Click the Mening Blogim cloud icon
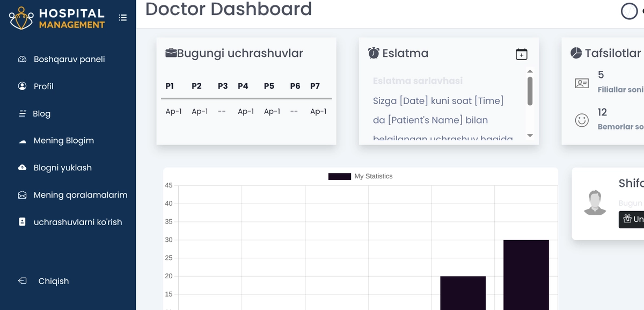 (x=23, y=141)
